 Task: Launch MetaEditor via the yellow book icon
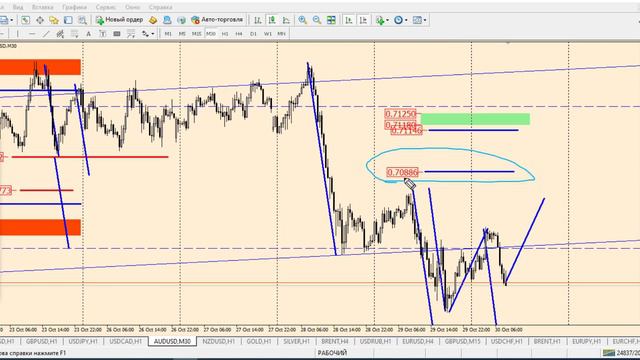(x=153, y=20)
